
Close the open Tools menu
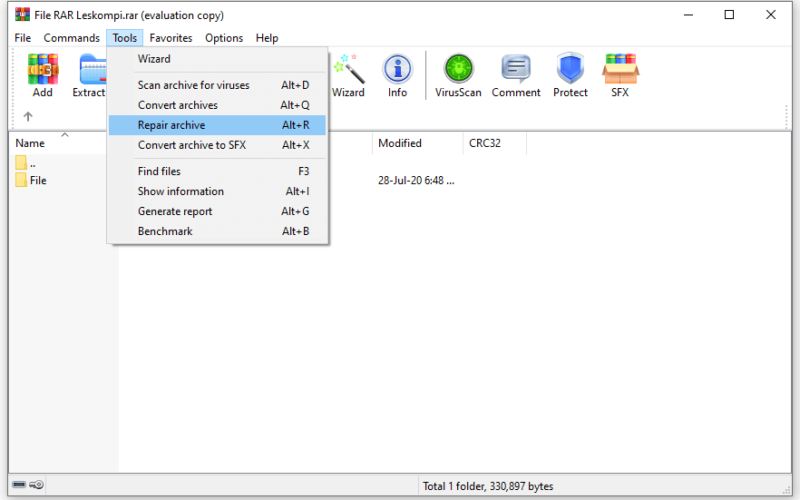click(125, 38)
